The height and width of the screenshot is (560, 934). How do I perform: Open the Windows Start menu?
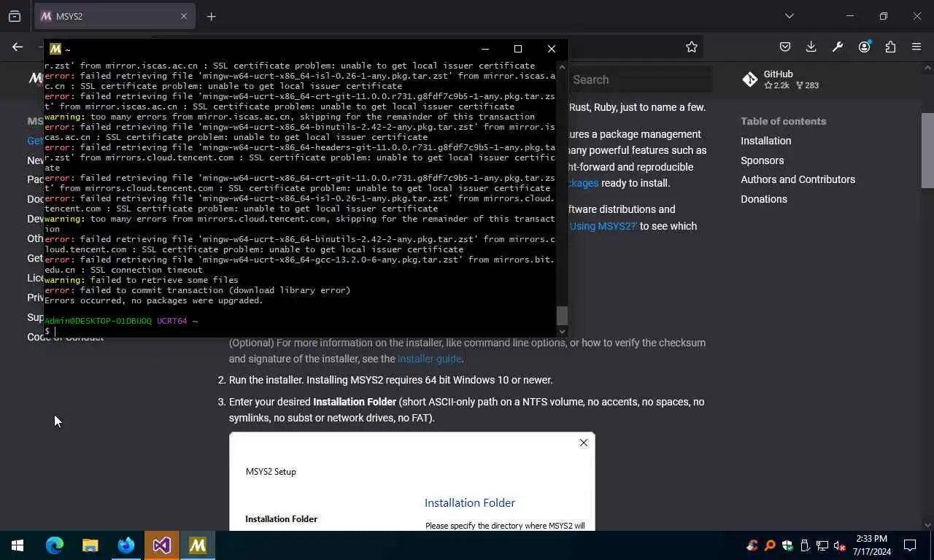pyautogui.click(x=18, y=545)
